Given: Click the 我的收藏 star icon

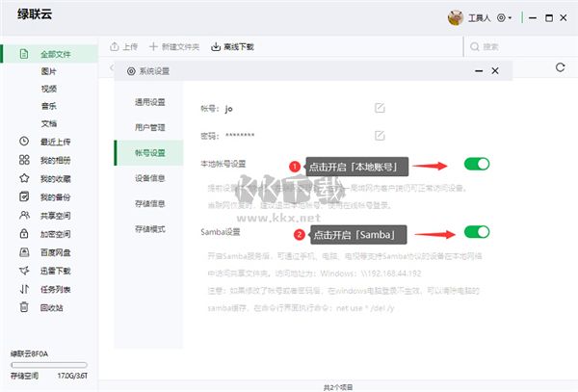Looking at the screenshot, I should coord(24,178).
